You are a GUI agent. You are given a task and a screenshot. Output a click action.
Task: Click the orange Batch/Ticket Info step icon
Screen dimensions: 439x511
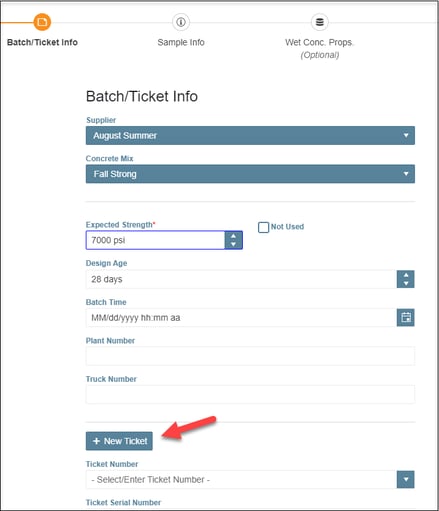pos(42,22)
